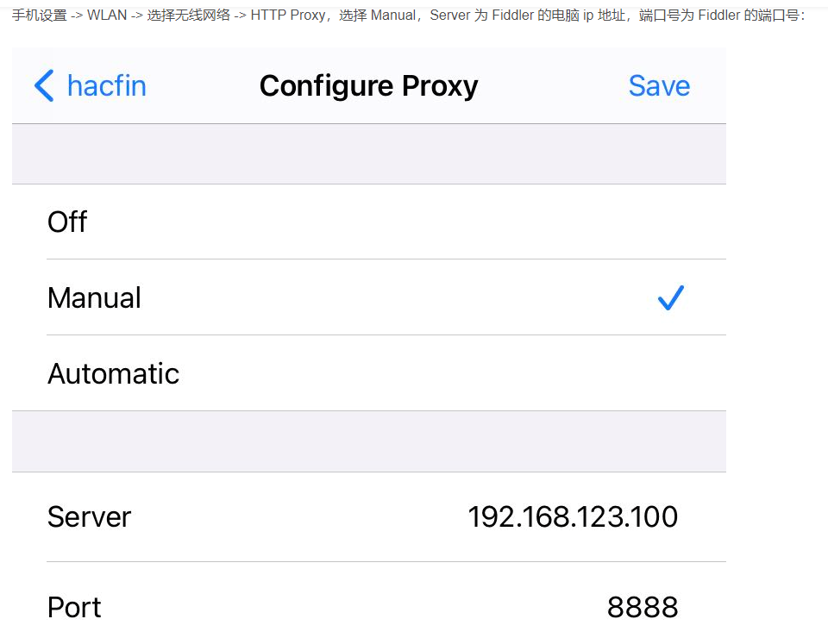Click the Chinese instruction text above the screenshot

pos(408,16)
